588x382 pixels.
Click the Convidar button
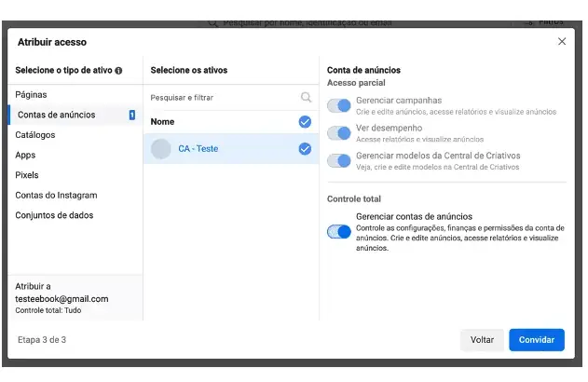(536, 340)
